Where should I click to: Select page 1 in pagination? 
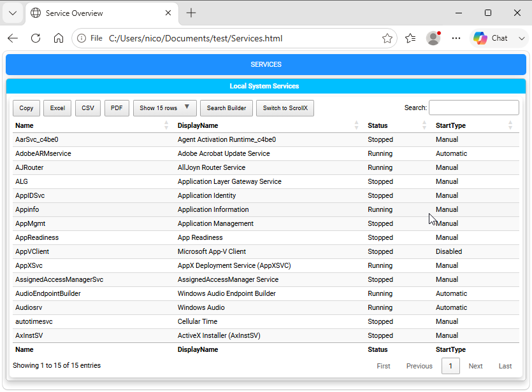(450, 366)
